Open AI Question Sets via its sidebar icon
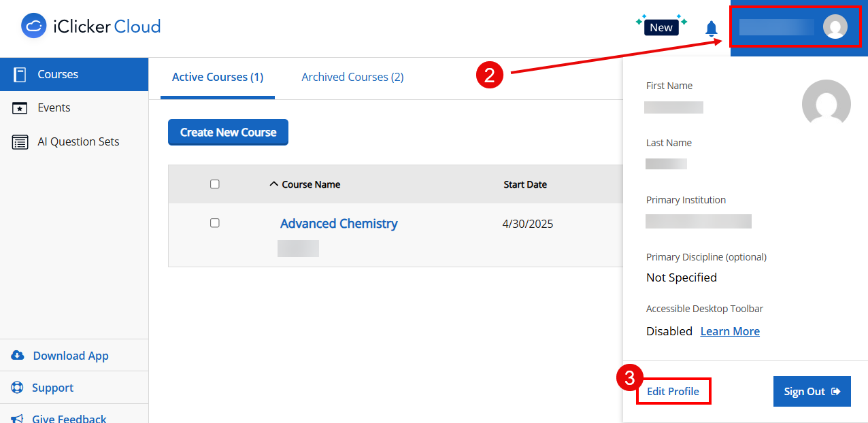This screenshot has width=868, height=423. (21, 141)
